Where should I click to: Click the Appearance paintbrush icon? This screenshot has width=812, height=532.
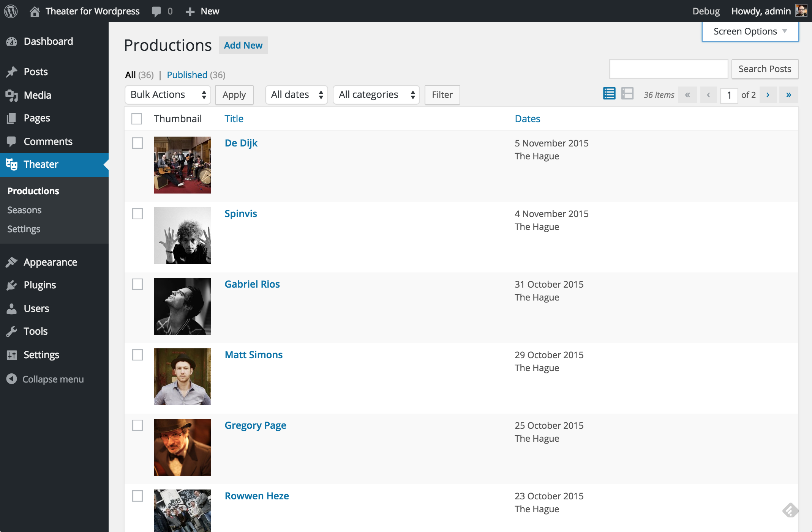tap(12, 262)
